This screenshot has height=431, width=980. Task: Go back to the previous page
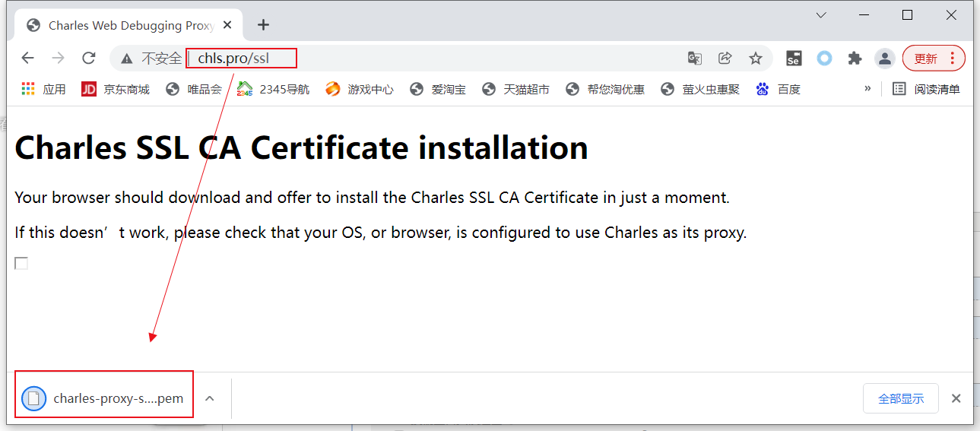(x=27, y=58)
